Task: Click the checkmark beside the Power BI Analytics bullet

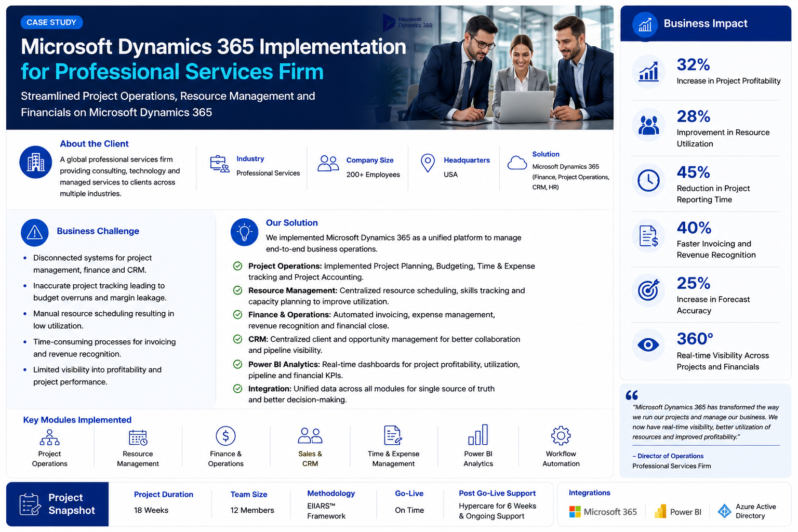Action: point(237,364)
